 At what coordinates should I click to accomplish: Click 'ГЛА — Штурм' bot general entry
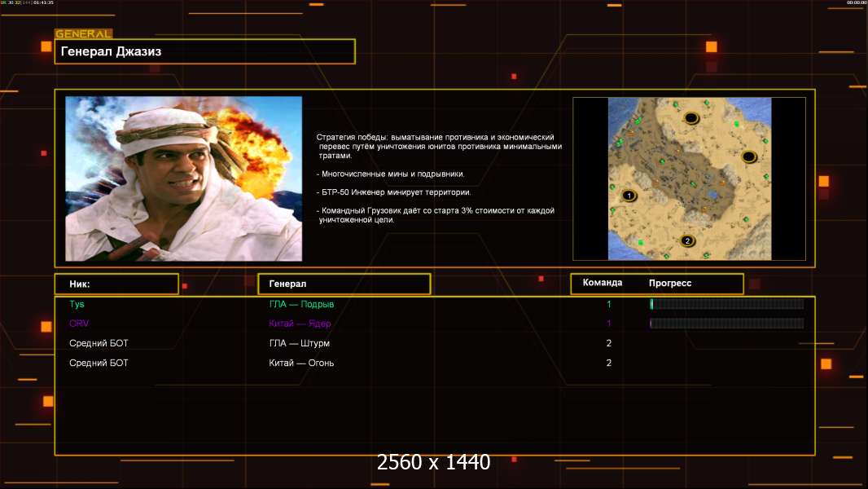[300, 343]
